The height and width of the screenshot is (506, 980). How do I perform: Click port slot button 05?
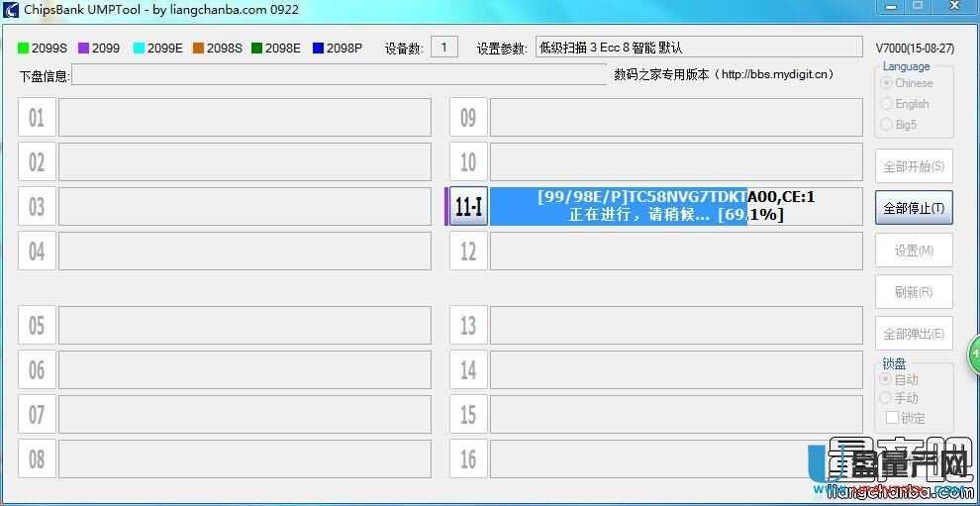click(37, 325)
